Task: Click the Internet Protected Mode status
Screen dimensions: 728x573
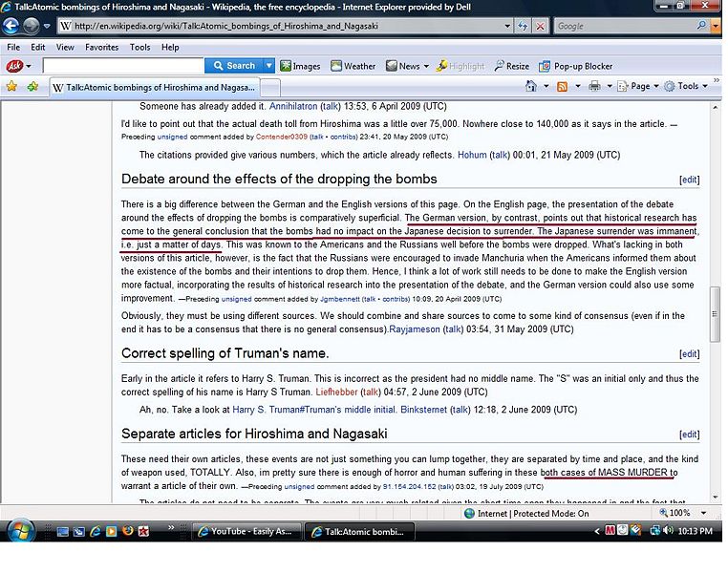Action: click(526, 513)
